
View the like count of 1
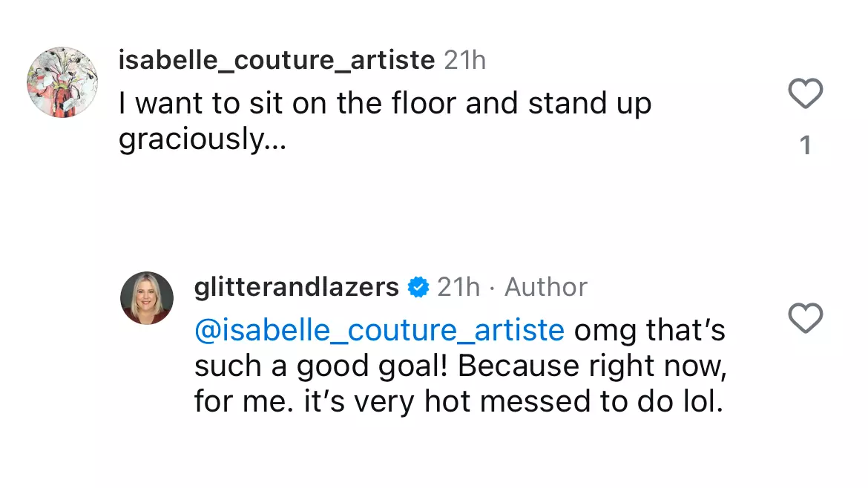pos(806,145)
